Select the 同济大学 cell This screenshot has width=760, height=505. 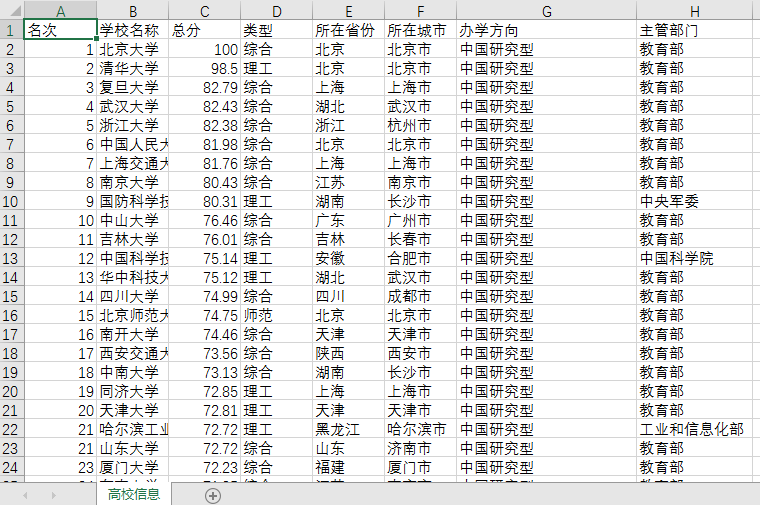coord(133,391)
